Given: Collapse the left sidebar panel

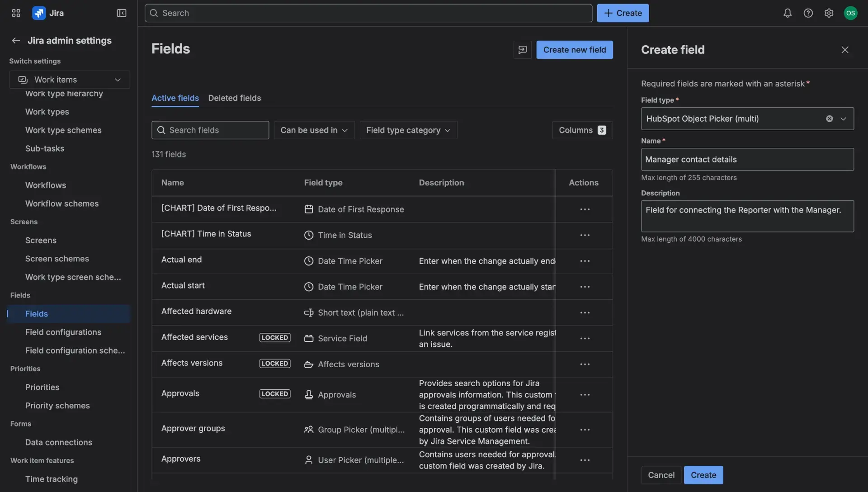Looking at the screenshot, I should [121, 13].
